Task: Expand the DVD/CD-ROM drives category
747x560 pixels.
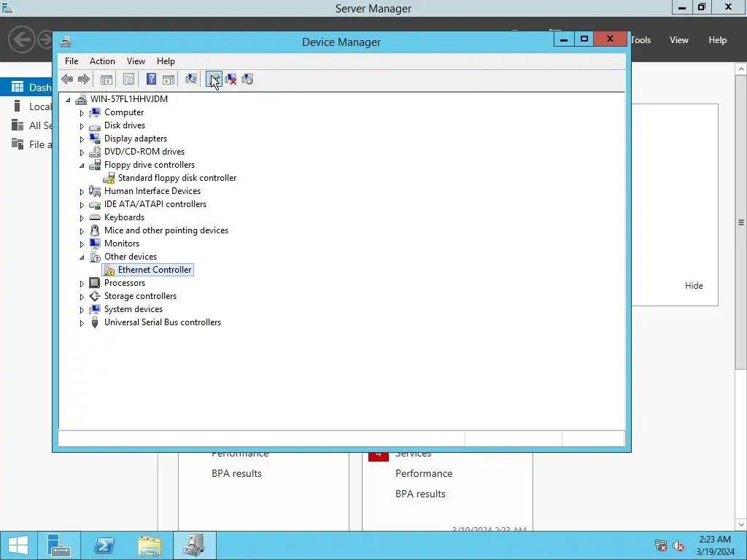Action: click(82, 152)
